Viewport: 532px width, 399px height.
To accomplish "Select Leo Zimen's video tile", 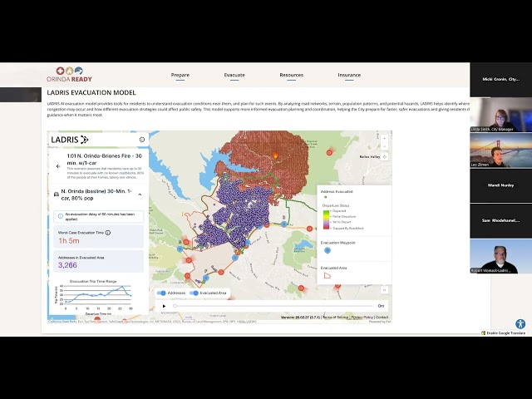I will point(500,150).
